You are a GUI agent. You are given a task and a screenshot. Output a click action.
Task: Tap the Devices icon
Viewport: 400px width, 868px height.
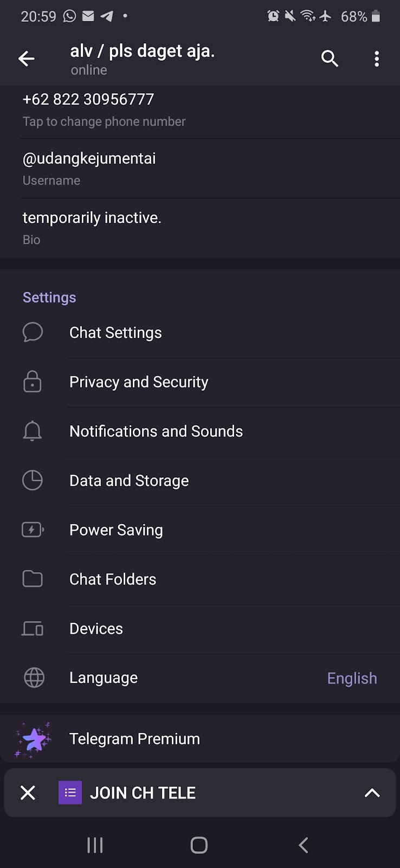click(x=33, y=628)
